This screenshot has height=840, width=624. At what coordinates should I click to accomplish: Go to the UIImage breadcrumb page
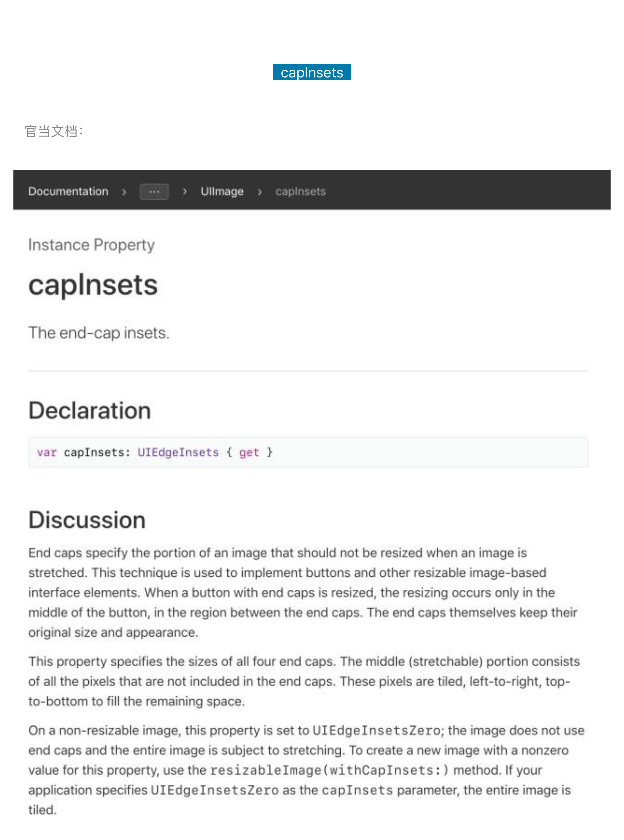coord(222,191)
